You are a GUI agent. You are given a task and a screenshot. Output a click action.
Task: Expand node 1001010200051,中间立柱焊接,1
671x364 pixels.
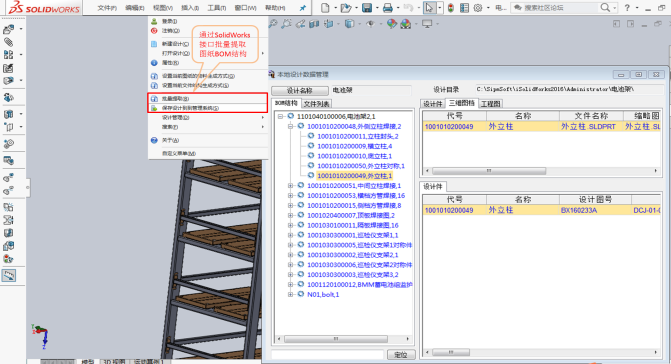pos(291,186)
